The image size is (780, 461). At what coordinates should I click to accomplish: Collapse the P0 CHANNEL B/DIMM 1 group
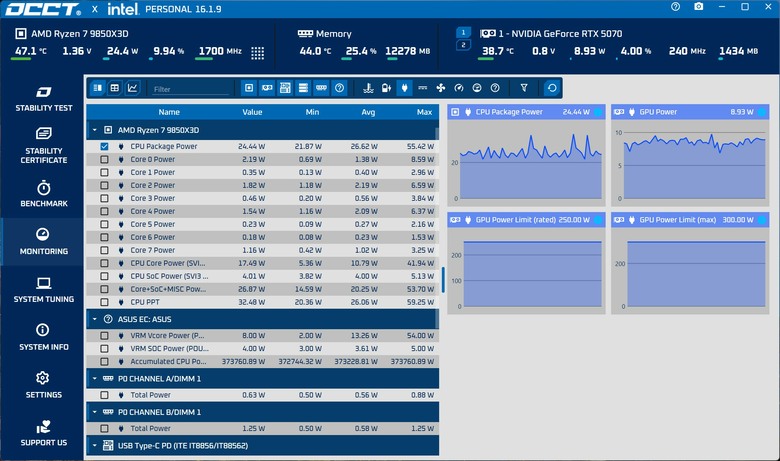(x=95, y=412)
